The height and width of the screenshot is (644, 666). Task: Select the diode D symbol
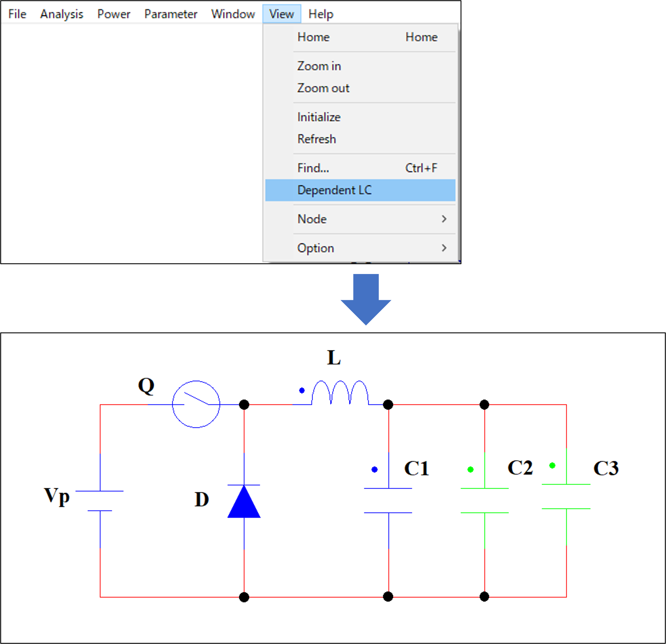(x=244, y=501)
